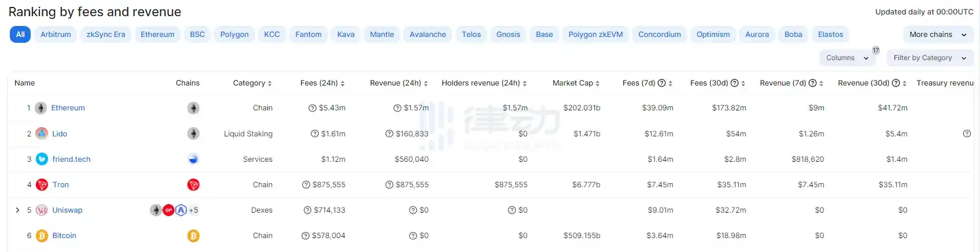Click help icon next to Fees (7d) header
Image resolution: width=980 pixels, height=252 pixels.
point(661,83)
